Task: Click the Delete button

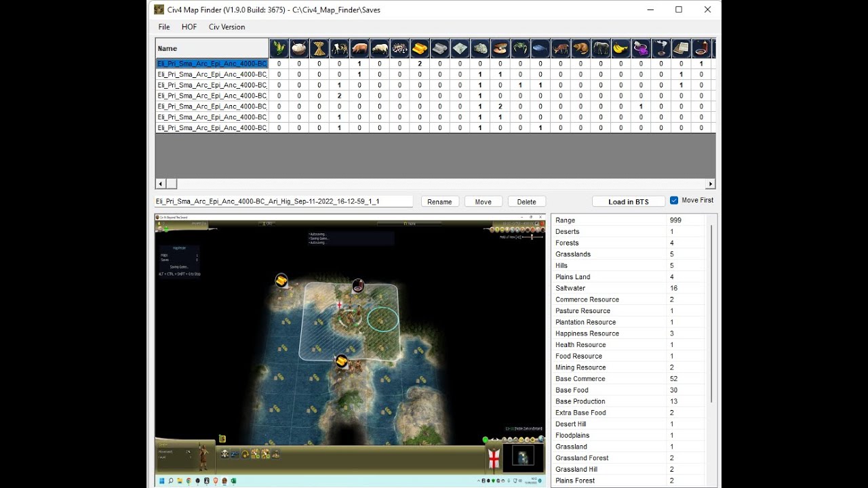Action: 527,201
